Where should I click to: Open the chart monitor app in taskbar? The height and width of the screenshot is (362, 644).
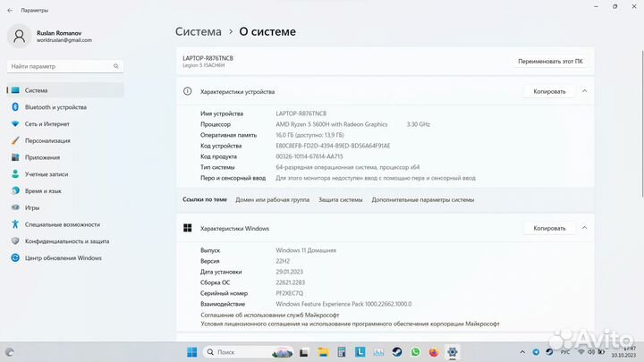tap(378, 352)
